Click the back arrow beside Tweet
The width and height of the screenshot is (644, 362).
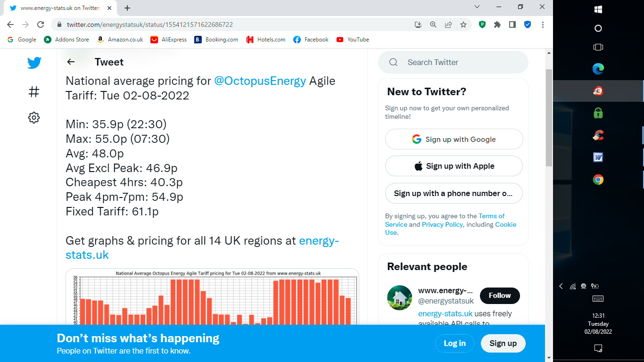[71, 62]
